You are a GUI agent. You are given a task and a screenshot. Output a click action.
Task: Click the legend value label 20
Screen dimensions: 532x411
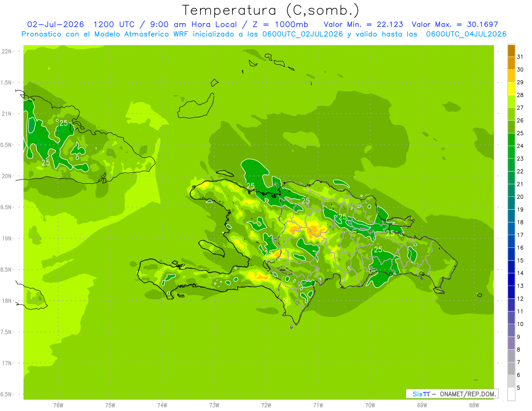520,197
